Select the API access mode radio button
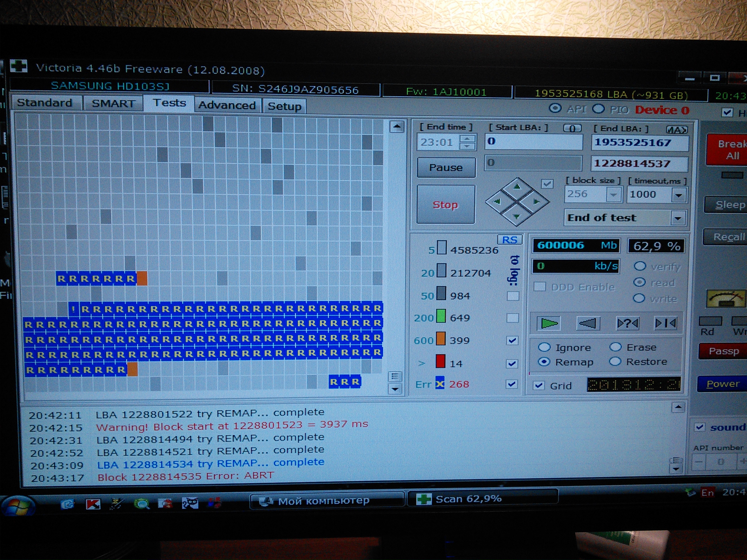Viewport: 747px width, 560px height. (x=555, y=108)
